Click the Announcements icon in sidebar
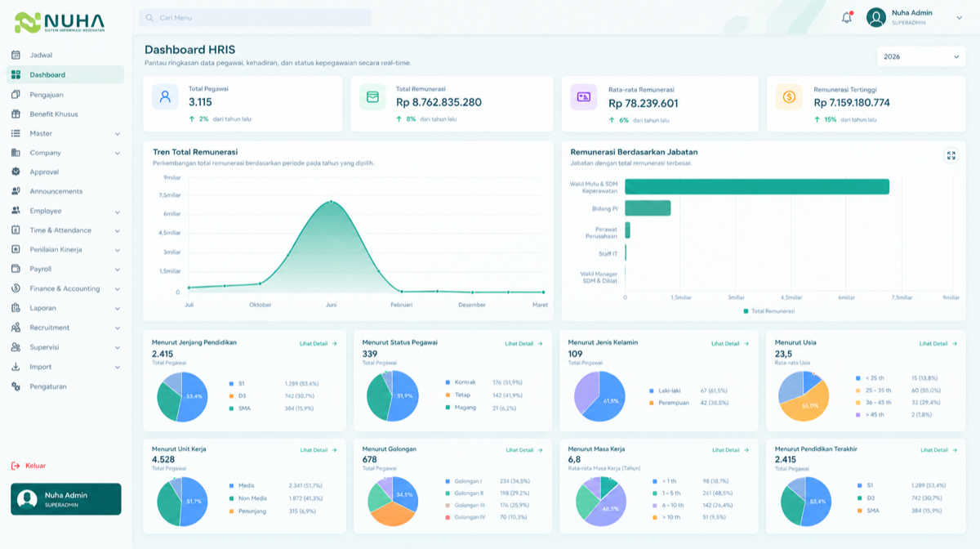 [x=16, y=191]
